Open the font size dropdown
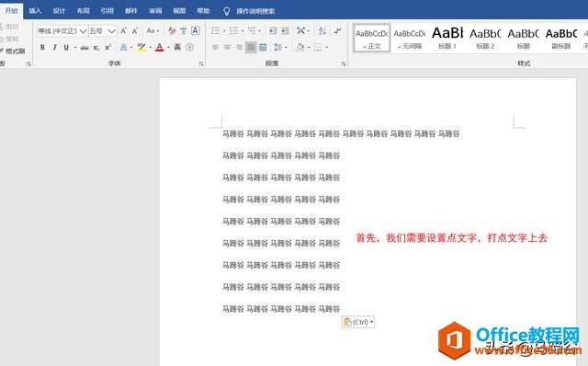This screenshot has width=588, height=366. click(111, 31)
